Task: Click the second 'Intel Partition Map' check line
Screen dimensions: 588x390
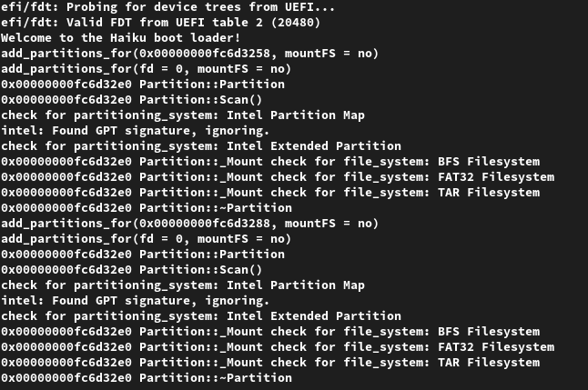Action: (183, 285)
